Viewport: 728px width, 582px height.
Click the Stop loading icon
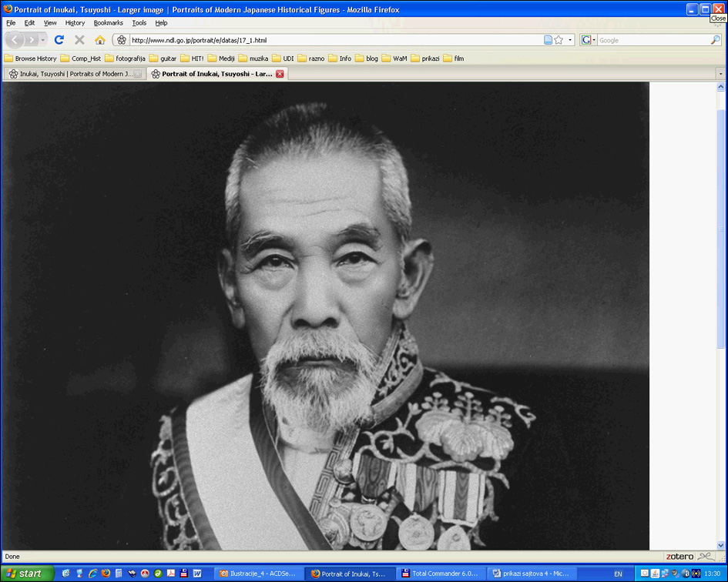(79, 40)
